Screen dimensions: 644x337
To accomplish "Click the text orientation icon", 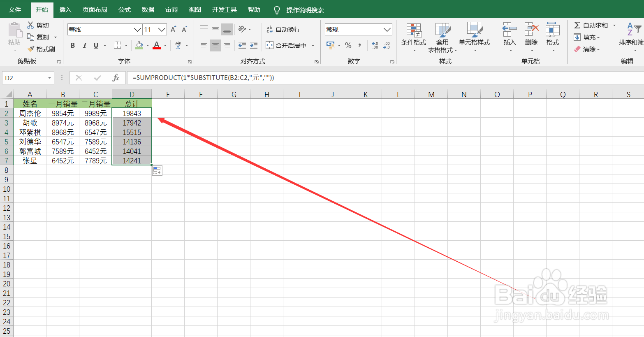I will pyautogui.click(x=242, y=29).
